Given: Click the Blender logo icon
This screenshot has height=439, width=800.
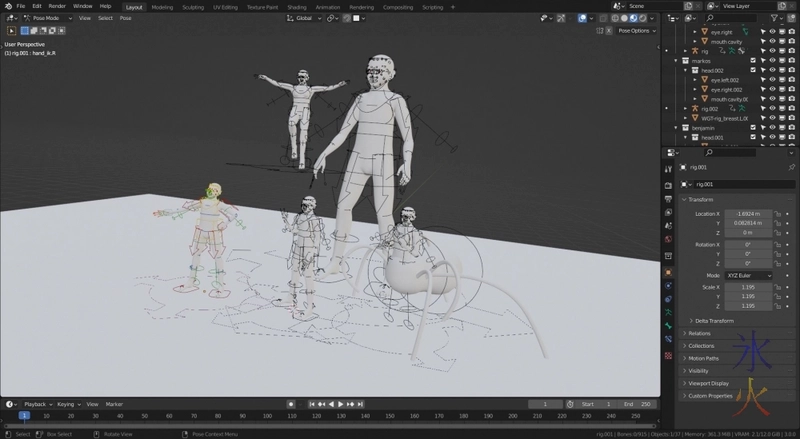Looking at the screenshot, I should point(7,6).
